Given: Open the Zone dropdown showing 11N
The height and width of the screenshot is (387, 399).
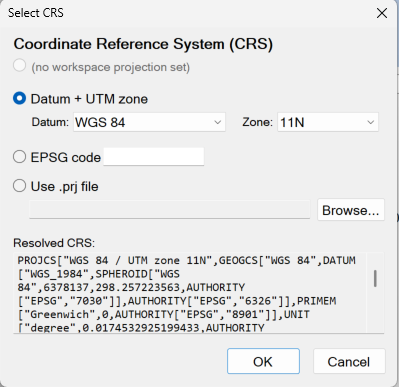Looking at the screenshot, I should (328, 122).
